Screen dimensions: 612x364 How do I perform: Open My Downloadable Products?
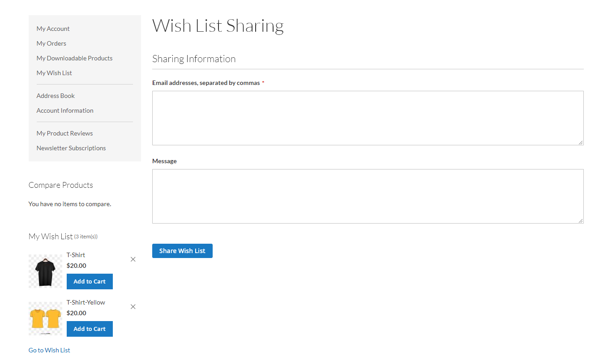pyautogui.click(x=74, y=58)
